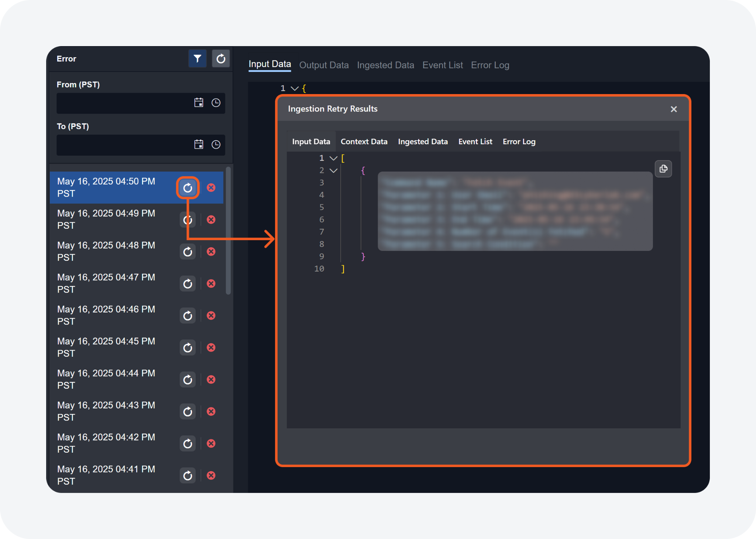Open clock time picker in To (PST) field
The height and width of the screenshot is (539, 756).
coord(216,145)
